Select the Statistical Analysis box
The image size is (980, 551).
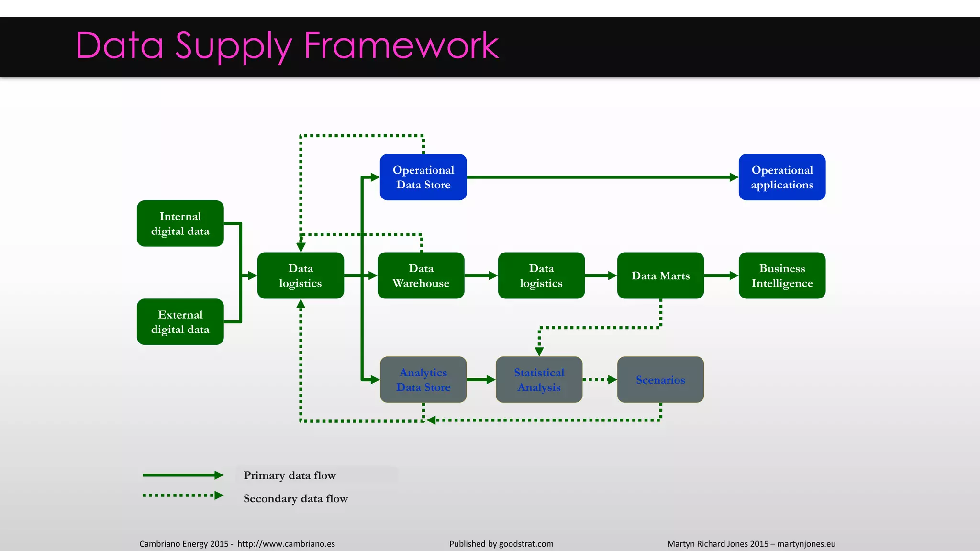pos(539,379)
